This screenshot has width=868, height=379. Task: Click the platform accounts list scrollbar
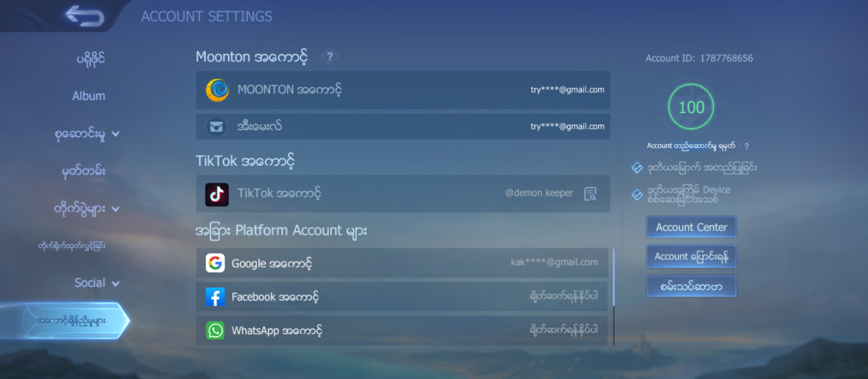pos(613,279)
